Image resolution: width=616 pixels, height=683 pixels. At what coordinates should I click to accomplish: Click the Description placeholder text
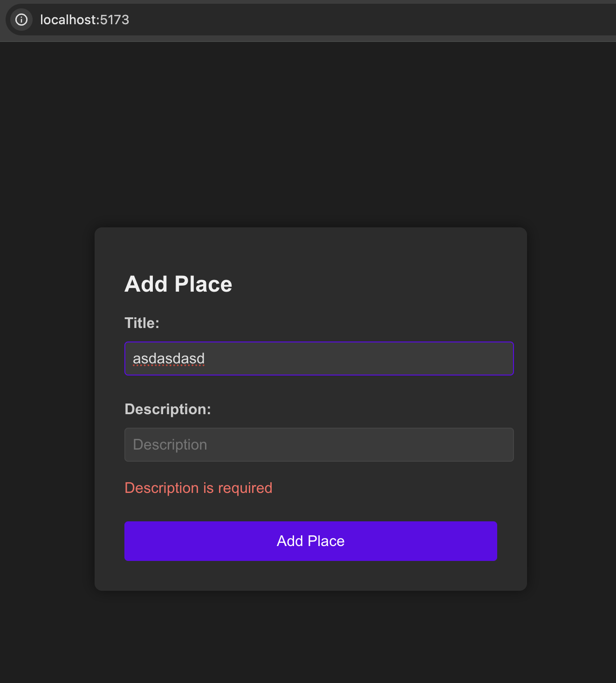(170, 444)
